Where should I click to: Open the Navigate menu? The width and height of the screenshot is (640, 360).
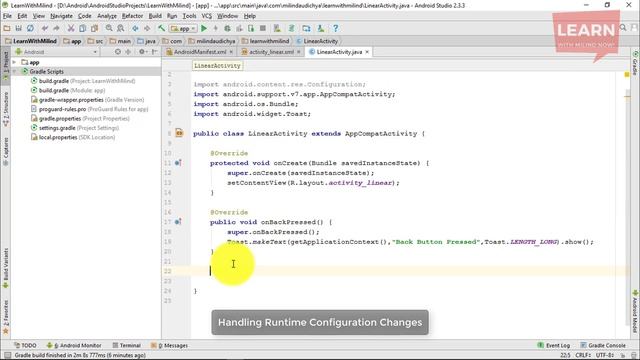click(61, 16)
